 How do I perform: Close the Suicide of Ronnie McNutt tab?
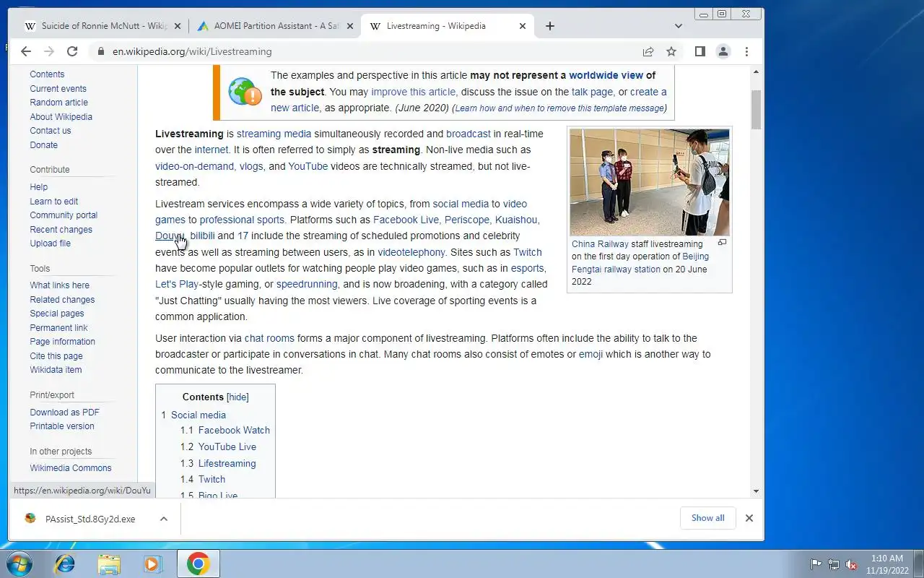[x=178, y=26]
